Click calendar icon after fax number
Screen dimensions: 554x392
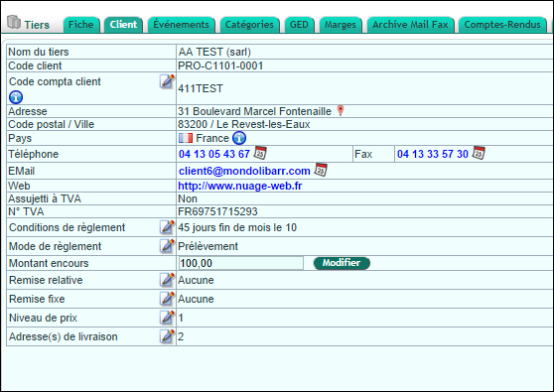[x=479, y=153]
